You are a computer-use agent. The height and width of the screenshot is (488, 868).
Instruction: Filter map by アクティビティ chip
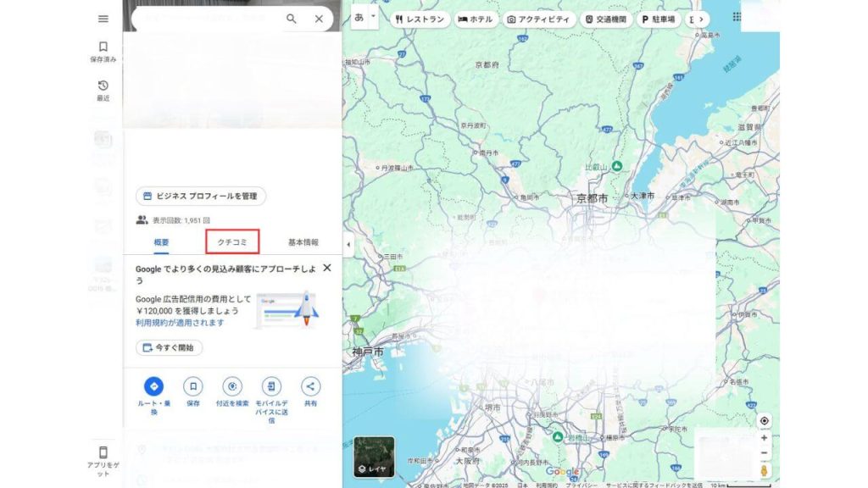pos(538,19)
